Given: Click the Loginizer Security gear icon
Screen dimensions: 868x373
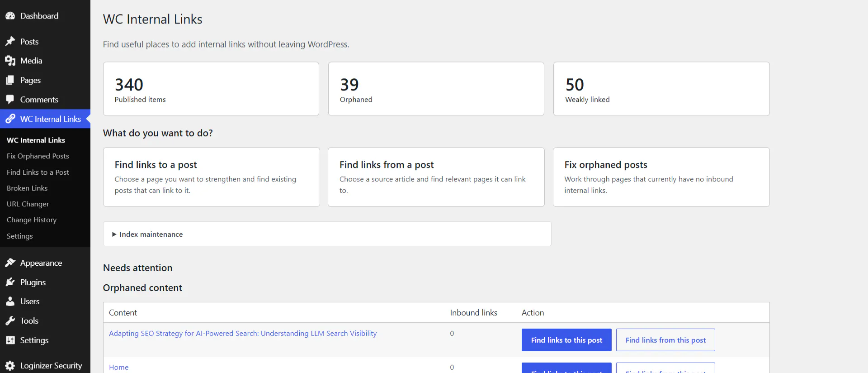Looking at the screenshot, I should point(10,366).
